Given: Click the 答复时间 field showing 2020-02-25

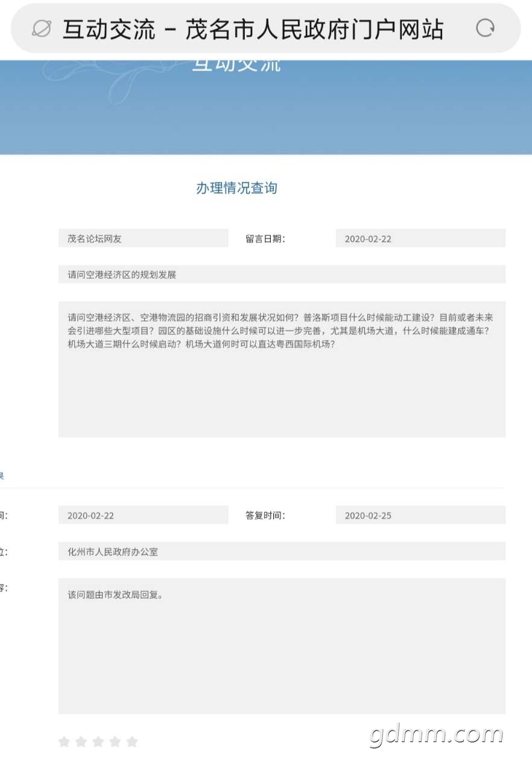Looking at the screenshot, I should [420, 515].
